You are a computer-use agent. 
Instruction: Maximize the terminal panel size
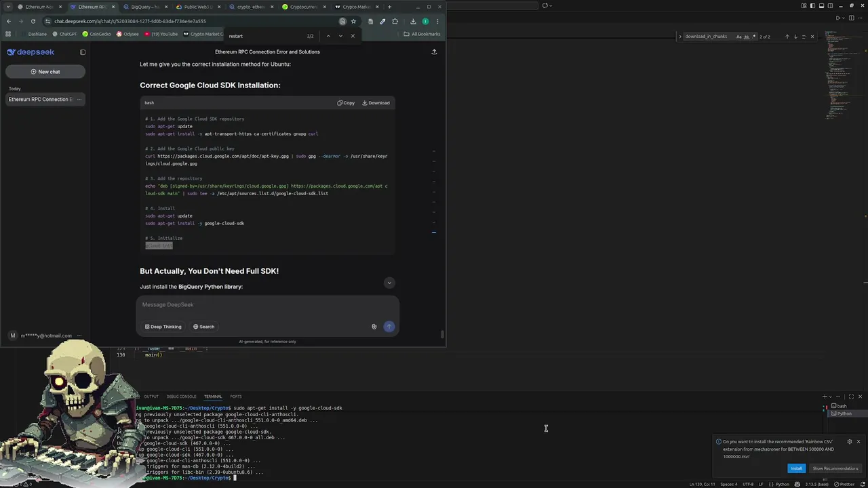[x=851, y=396]
